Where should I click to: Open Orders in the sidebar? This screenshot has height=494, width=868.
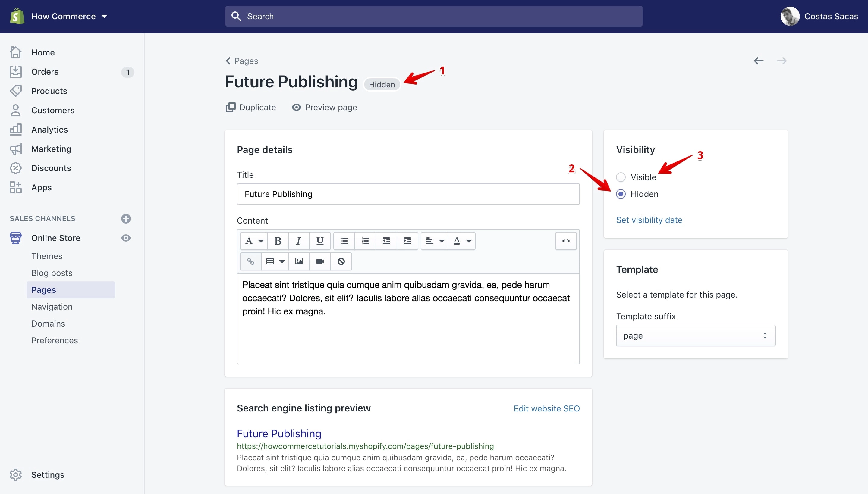pyautogui.click(x=45, y=72)
